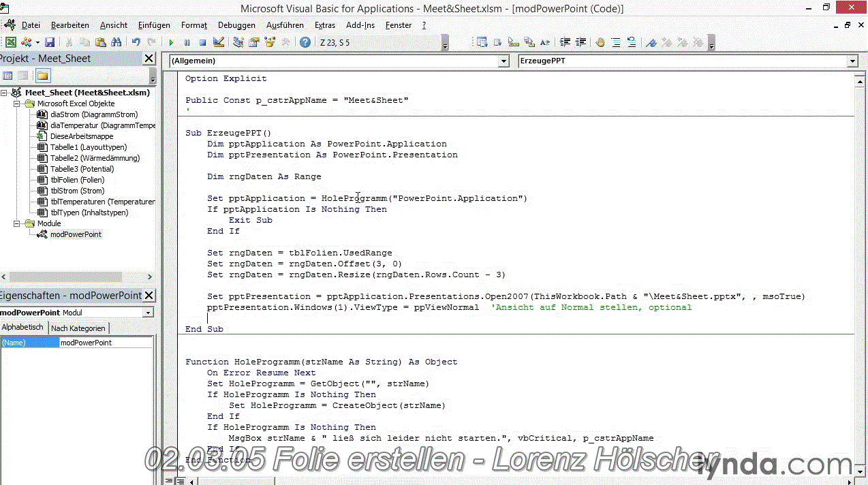Select diaStrom (DiagrammStrom) tree item
Image resolution: width=868 pixels, height=485 pixels.
click(94, 114)
